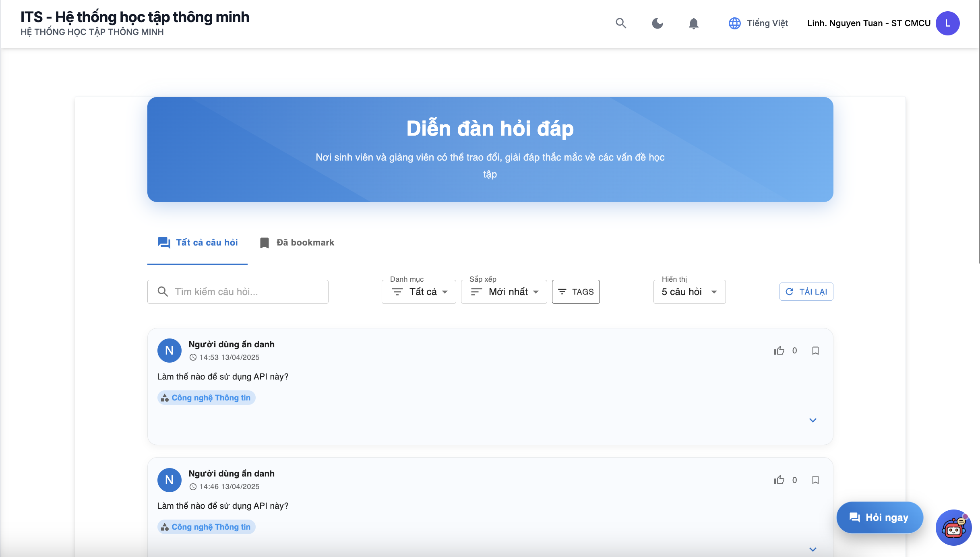
Task: Click the Hỏi ngay ask button
Action: tap(879, 518)
